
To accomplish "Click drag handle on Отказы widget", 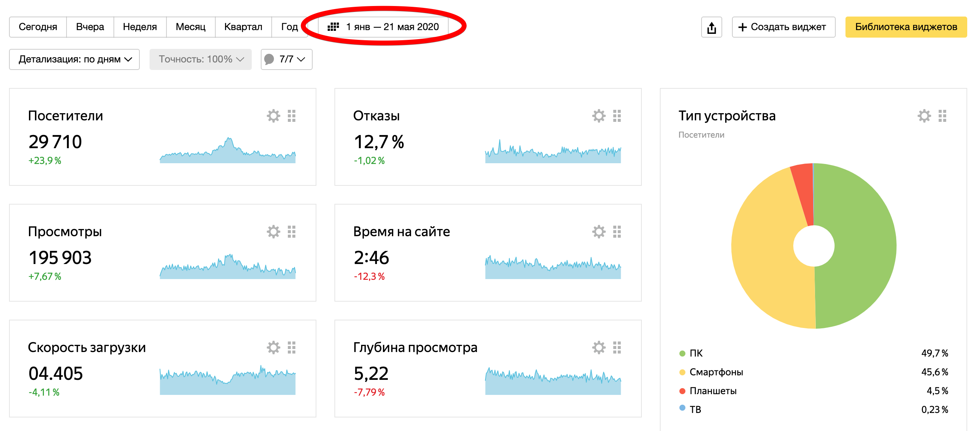I will (617, 116).
